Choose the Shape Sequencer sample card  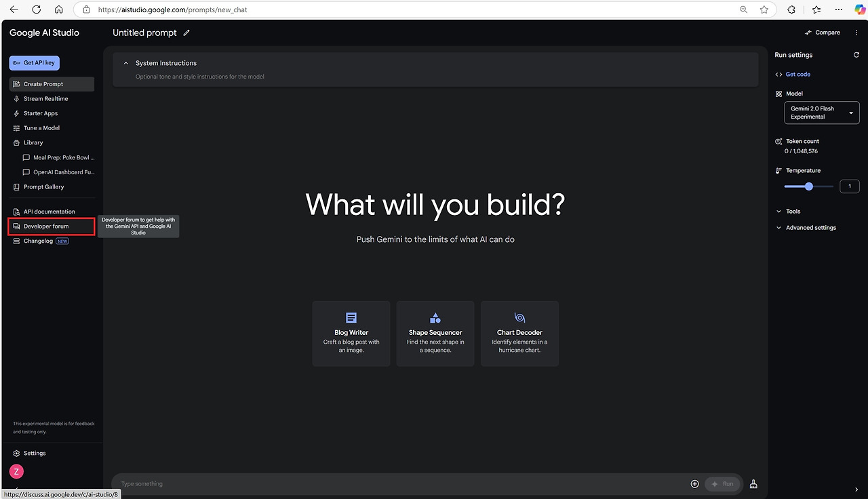(x=435, y=334)
